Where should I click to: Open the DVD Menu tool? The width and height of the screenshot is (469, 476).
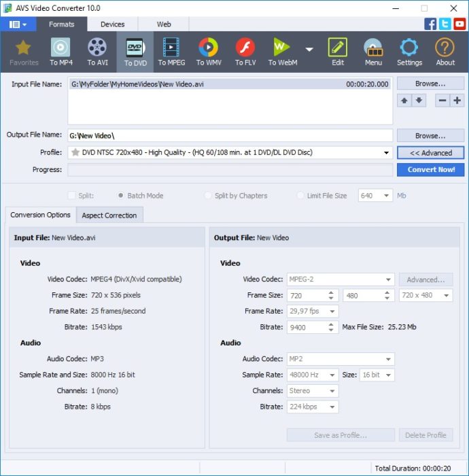(373, 52)
